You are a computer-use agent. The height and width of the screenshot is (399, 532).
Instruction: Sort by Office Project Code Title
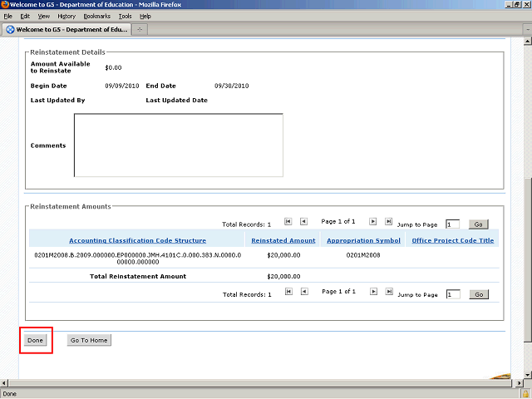(452, 240)
